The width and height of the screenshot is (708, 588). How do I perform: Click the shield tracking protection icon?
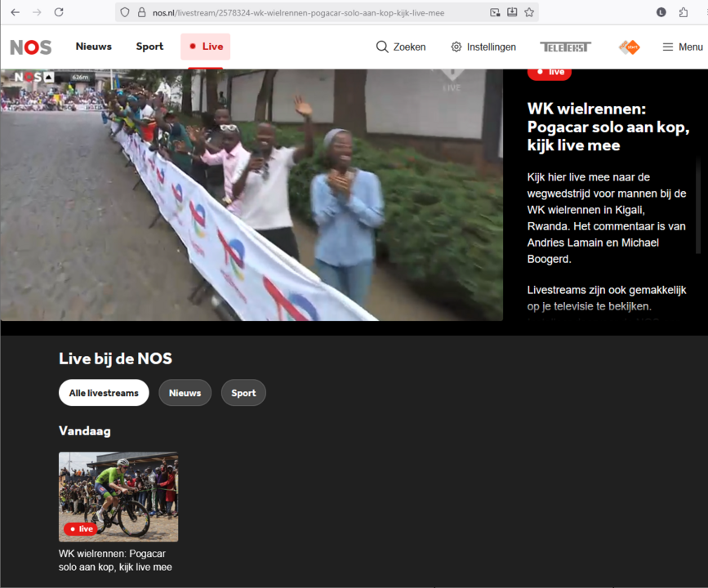(124, 12)
